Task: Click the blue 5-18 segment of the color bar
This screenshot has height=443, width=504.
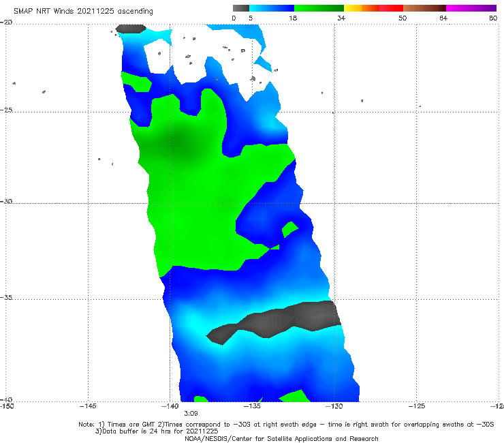Action: pos(272,8)
